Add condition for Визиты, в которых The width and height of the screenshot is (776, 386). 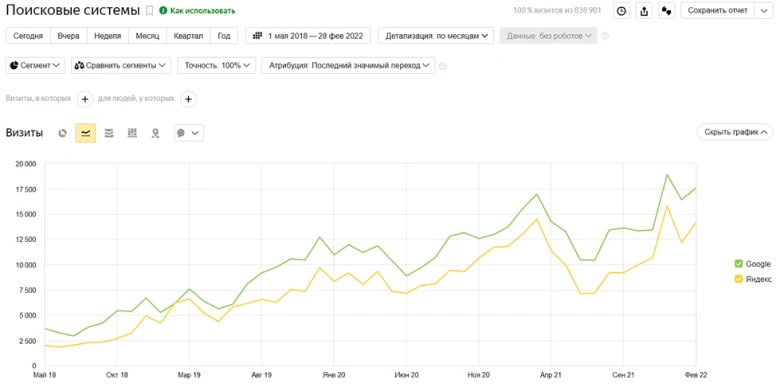pyautogui.click(x=85, y=99)
